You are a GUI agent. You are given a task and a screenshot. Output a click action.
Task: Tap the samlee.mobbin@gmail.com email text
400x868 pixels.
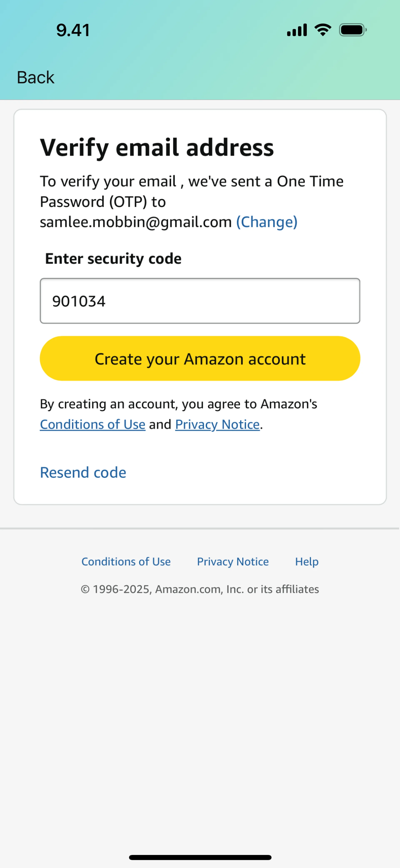point(136,222)
